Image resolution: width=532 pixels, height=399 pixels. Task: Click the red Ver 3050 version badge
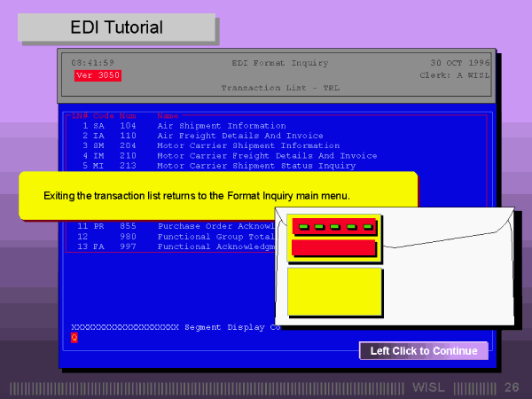pyautogui.click(x=98, y=76)
